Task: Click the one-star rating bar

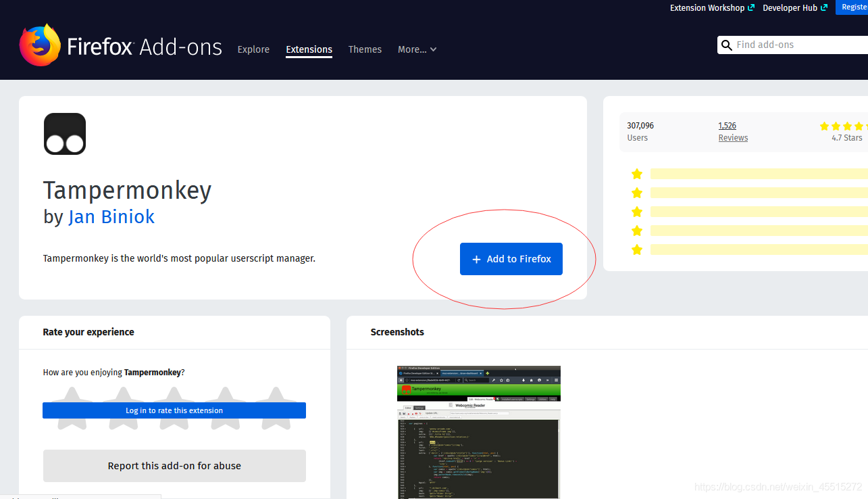Action: [759, 249]
